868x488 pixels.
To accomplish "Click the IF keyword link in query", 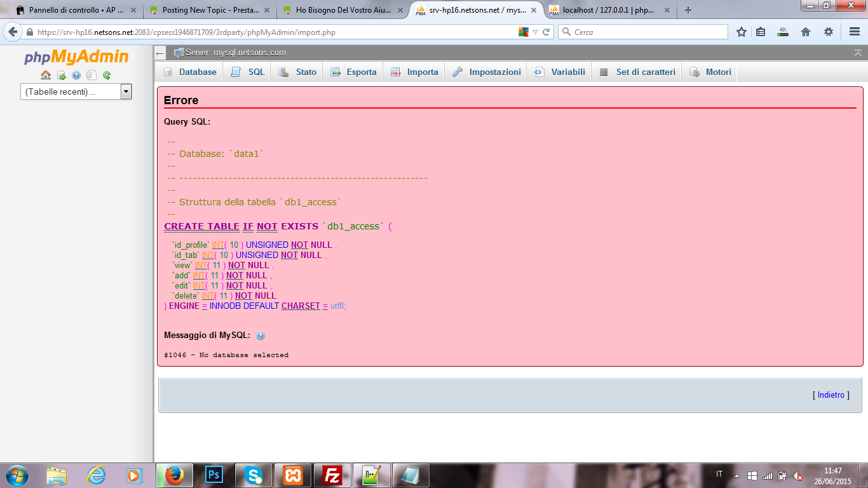I will click(248, 226).
